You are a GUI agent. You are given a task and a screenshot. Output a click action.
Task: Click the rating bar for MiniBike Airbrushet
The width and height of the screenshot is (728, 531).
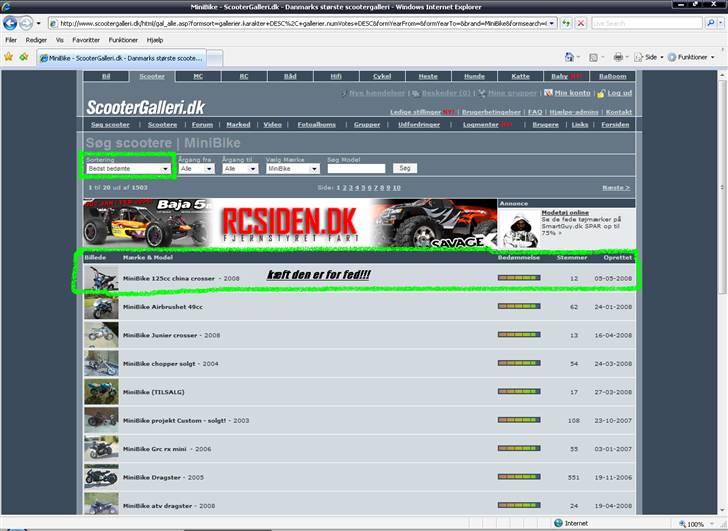pos(519,306)
